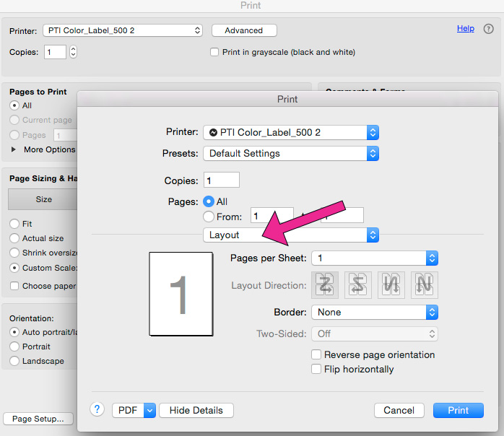This screenshot has width=504, height=436.
Task: Select Actual size radio button
Action: tap(14, 238)
